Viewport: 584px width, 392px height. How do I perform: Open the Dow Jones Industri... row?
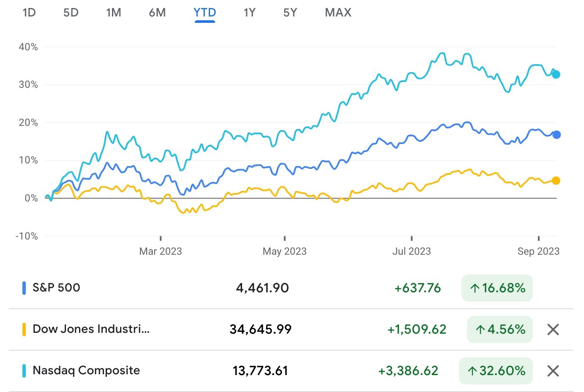pos(291,329)
